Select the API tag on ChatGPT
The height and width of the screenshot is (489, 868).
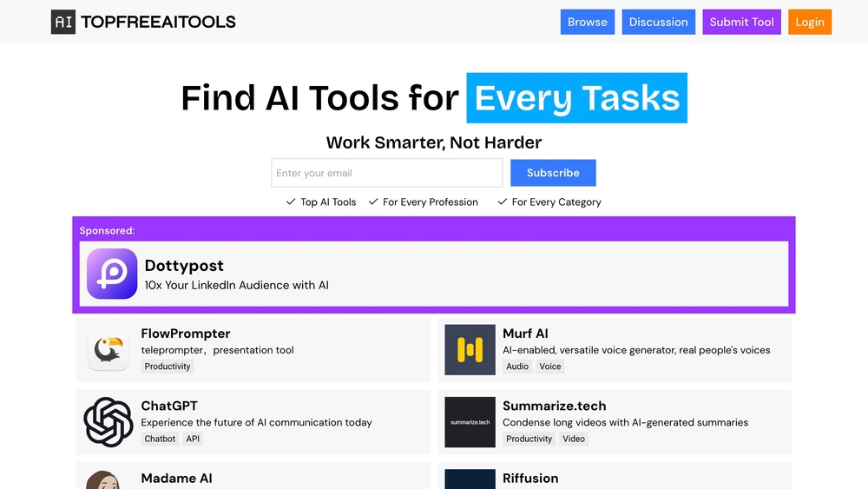point(193,439)
